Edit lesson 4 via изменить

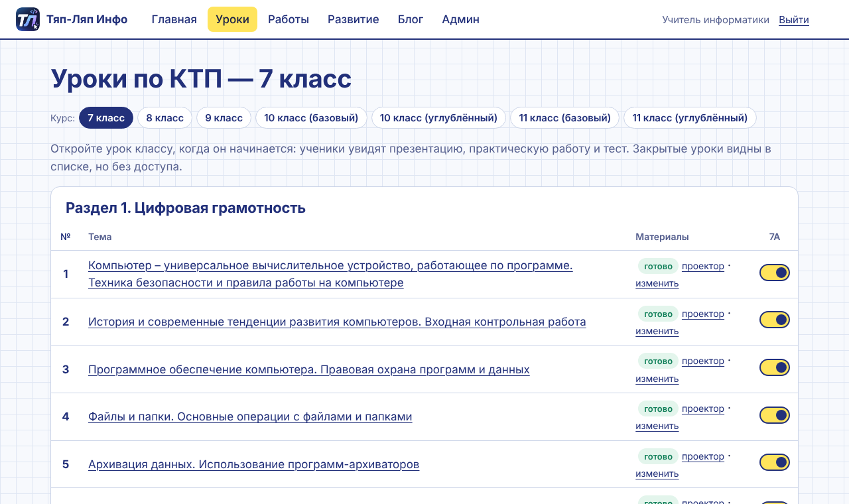click(657, 426)
